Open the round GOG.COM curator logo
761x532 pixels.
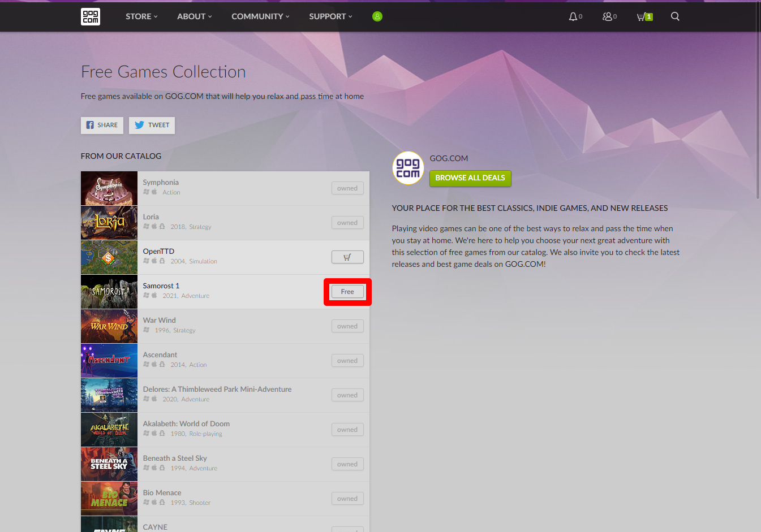click(408, 168)
